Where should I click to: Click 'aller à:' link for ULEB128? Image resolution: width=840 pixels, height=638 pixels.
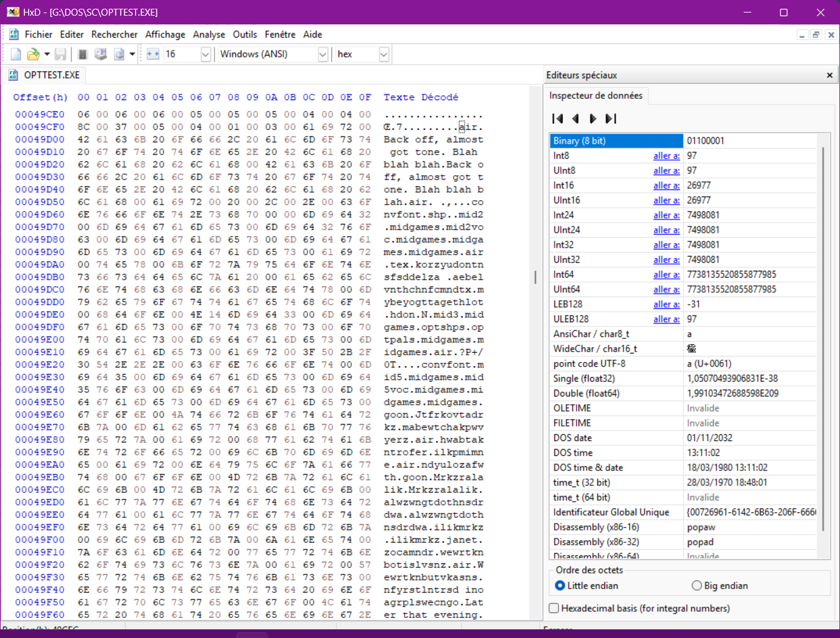click(666, 319)
